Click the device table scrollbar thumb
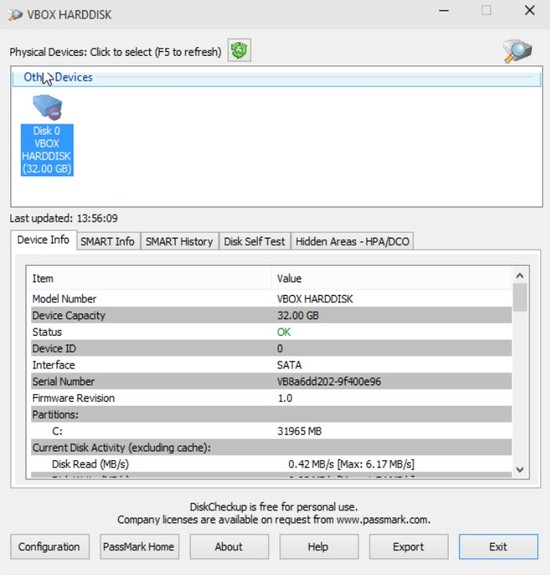Viewport: 550px width, 575px height. coord(520,297)
